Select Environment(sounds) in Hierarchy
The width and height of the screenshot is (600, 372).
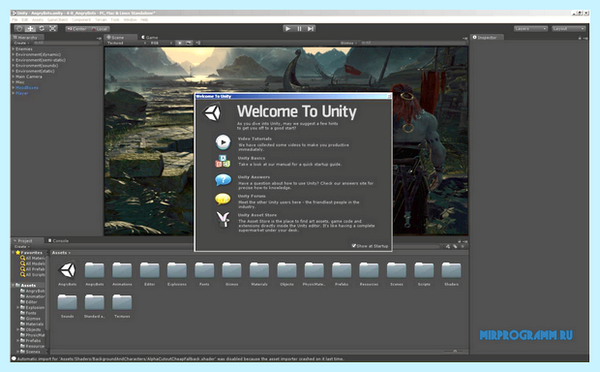pos(36,66)
